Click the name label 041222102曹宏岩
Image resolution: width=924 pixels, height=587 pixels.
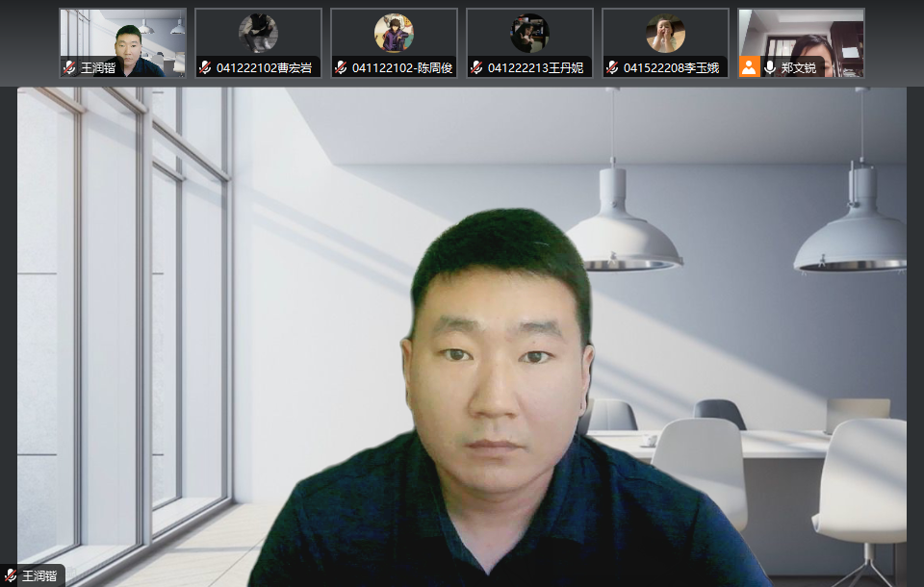(x=265, y=68)
